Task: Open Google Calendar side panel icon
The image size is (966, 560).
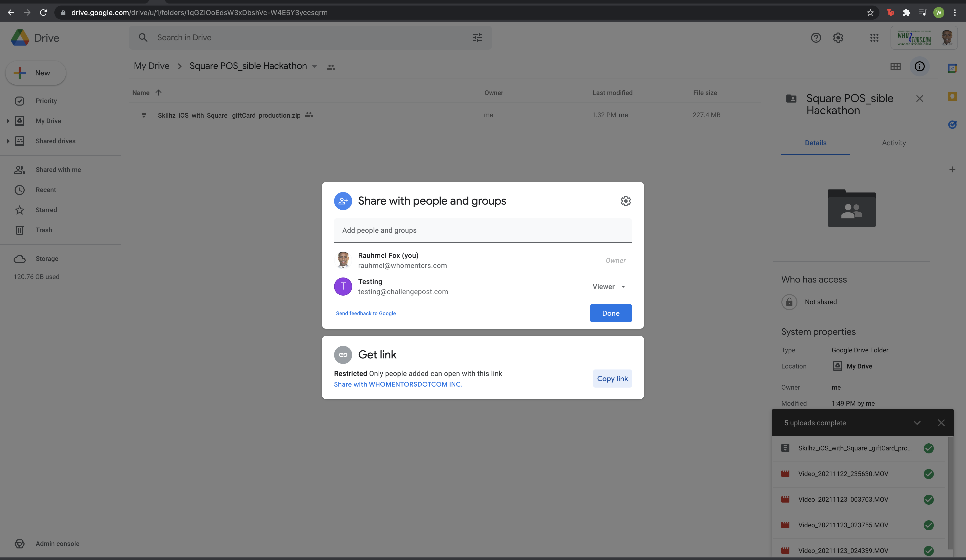Action: [952, 69]
